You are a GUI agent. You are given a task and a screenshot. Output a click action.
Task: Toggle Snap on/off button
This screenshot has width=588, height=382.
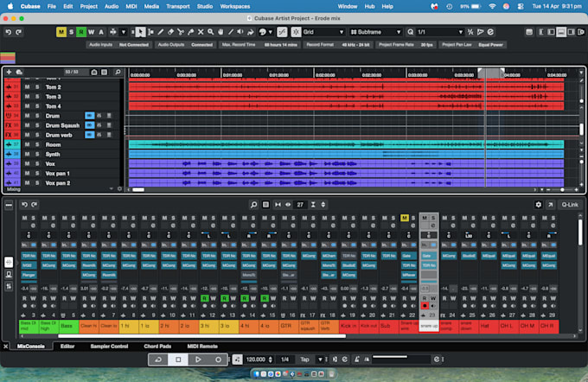296,32
